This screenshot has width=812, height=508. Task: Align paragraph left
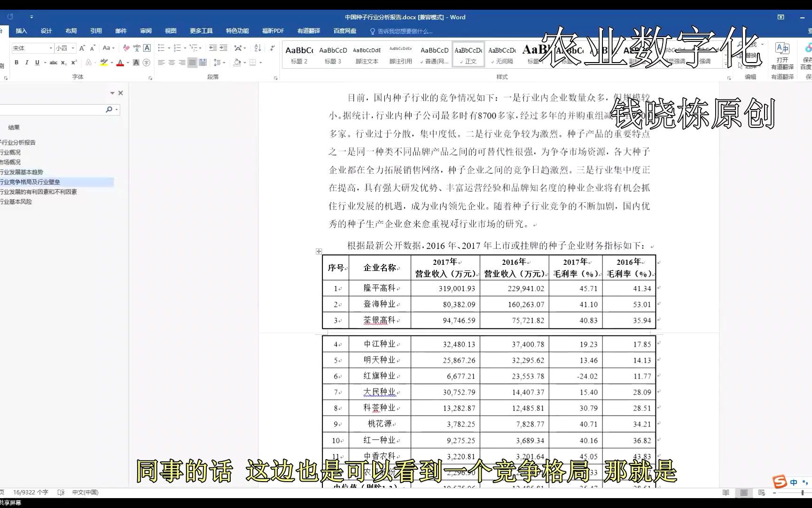[161, 63]
